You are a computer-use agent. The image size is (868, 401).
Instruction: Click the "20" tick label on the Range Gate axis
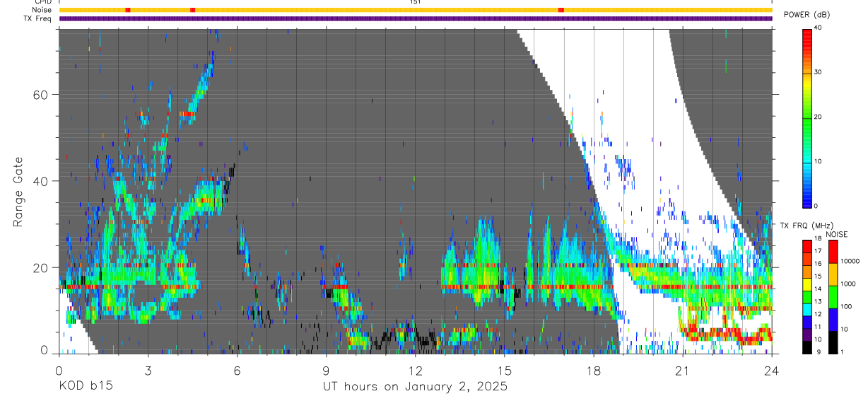tap(42, 268)
